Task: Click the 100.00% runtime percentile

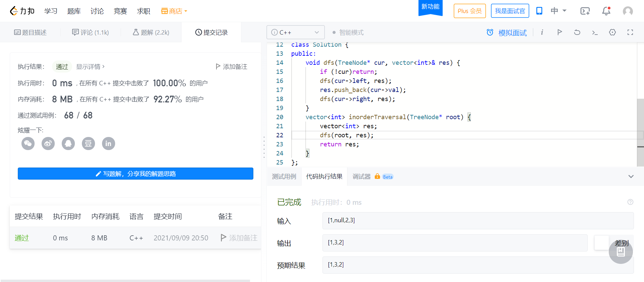Action: (169, 83)
